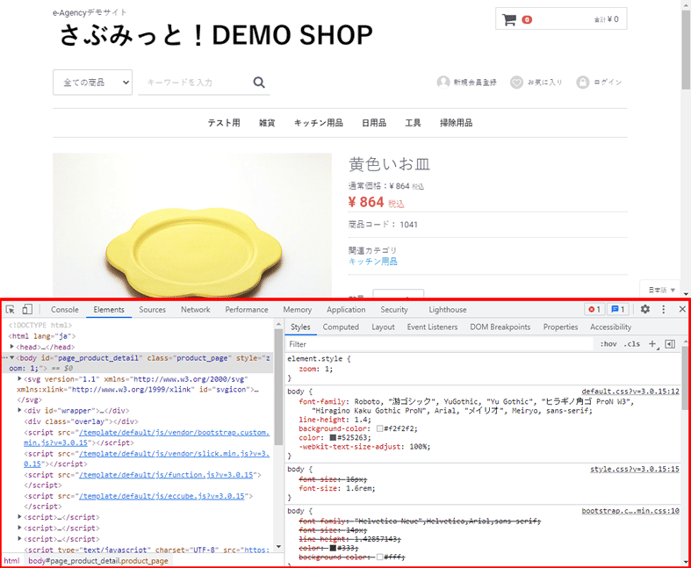The width and height of the screenshot is (691, 568).
Task: Open the eccube.js script link
Action: pos(162,496)
